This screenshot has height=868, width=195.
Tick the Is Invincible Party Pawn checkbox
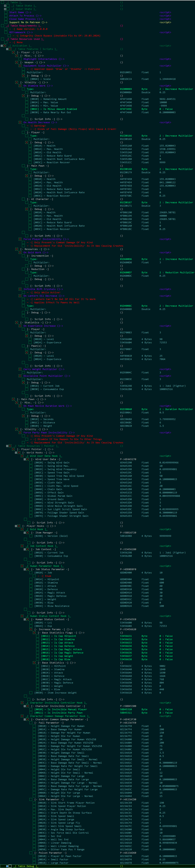click(31, 713)
